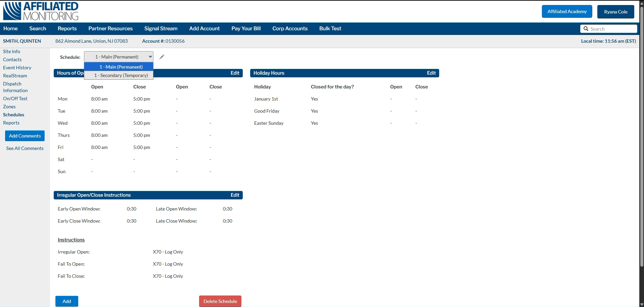This screenshot has height=307, width=644.
Task: Click the magnifier icon in search box
Action: [x=586, y=29]
